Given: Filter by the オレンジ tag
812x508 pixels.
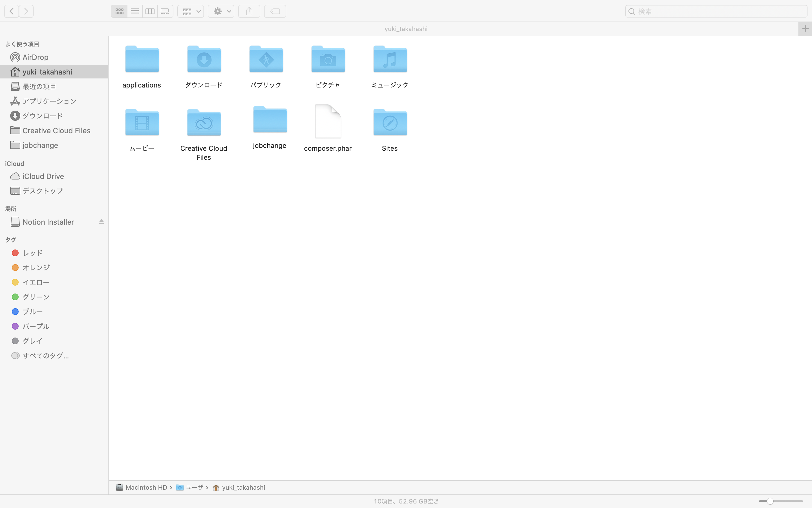Looking at the screenshot, I should click(x=54, y=268).
